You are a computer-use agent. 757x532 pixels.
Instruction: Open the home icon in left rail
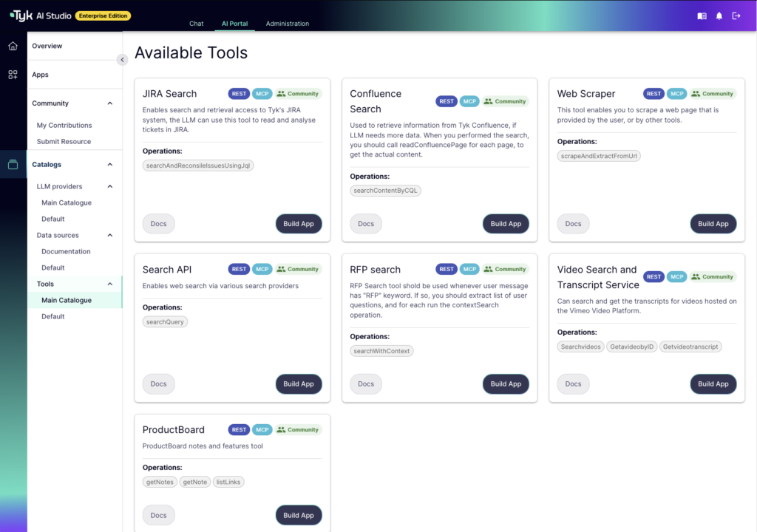(x=13, y=46)
